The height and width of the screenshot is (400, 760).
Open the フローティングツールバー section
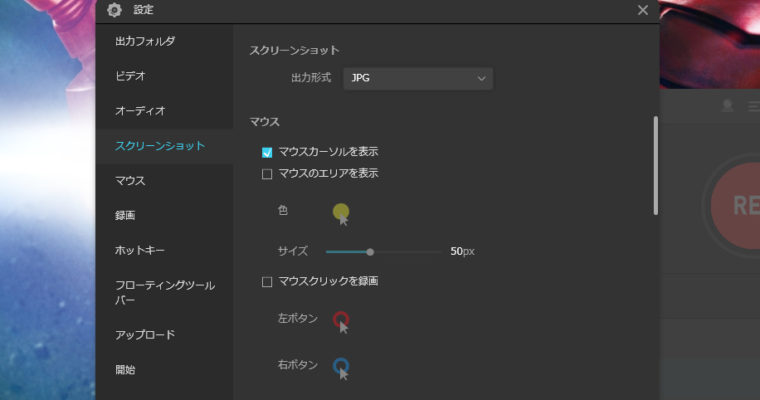click(x=165, y=292)
